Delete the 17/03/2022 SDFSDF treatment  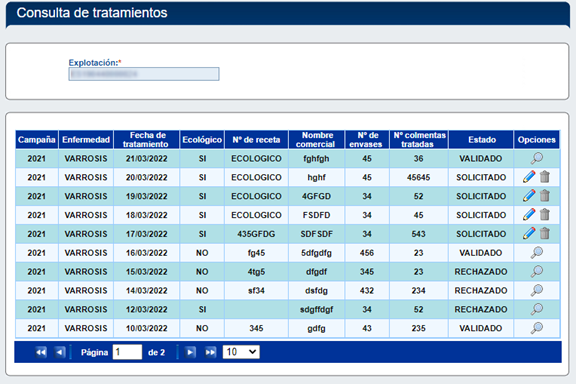point(545,234)
